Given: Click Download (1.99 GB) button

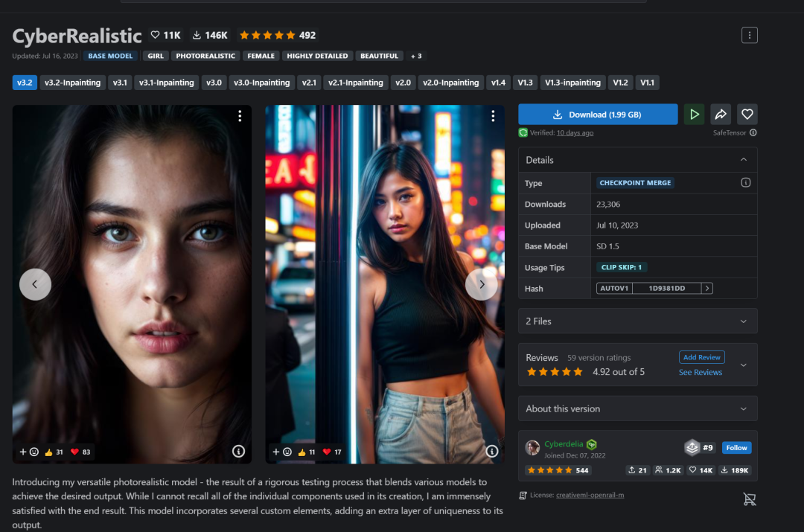Looking at the screenshot, I should coord(598,115).
